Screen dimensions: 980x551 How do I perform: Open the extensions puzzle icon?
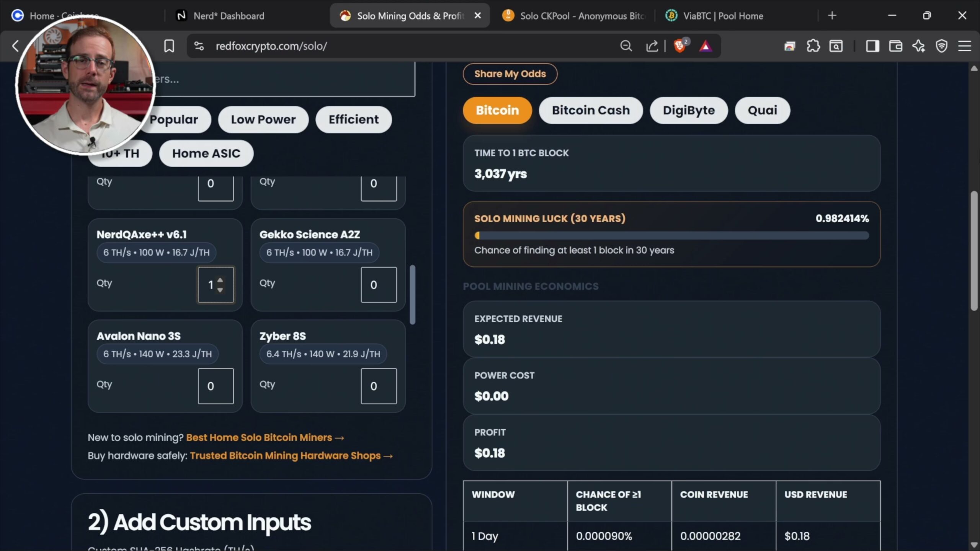(813, 46)
